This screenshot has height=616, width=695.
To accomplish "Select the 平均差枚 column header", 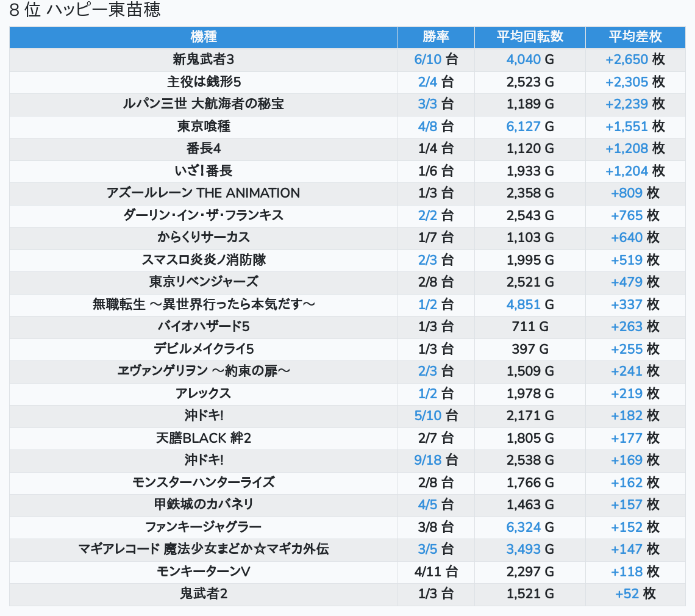I will pos(635,37).
